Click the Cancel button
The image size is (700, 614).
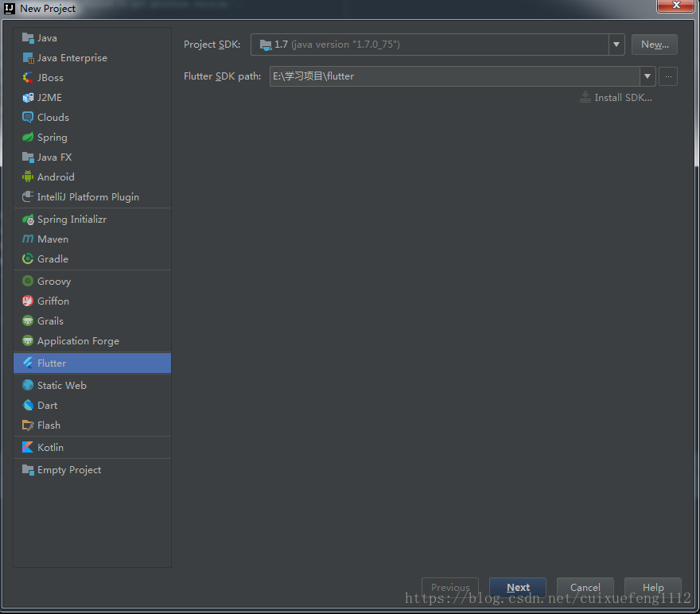coord(585,587)
